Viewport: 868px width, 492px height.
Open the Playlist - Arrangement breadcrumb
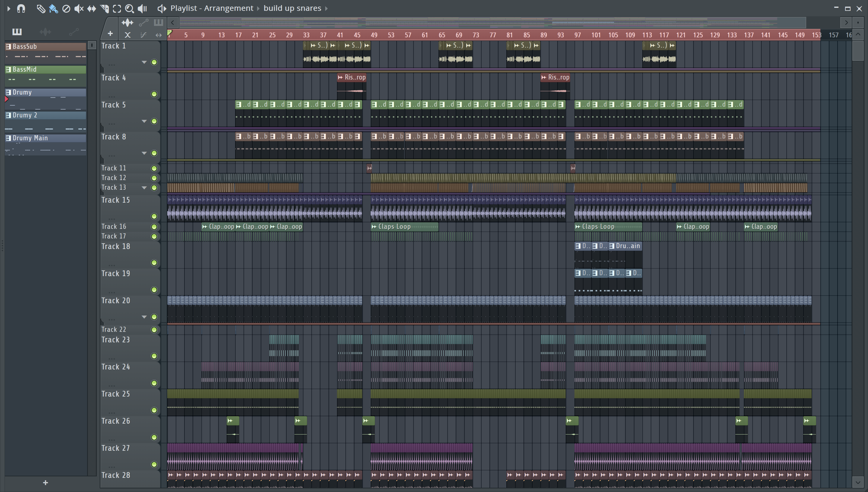[212, 8]
